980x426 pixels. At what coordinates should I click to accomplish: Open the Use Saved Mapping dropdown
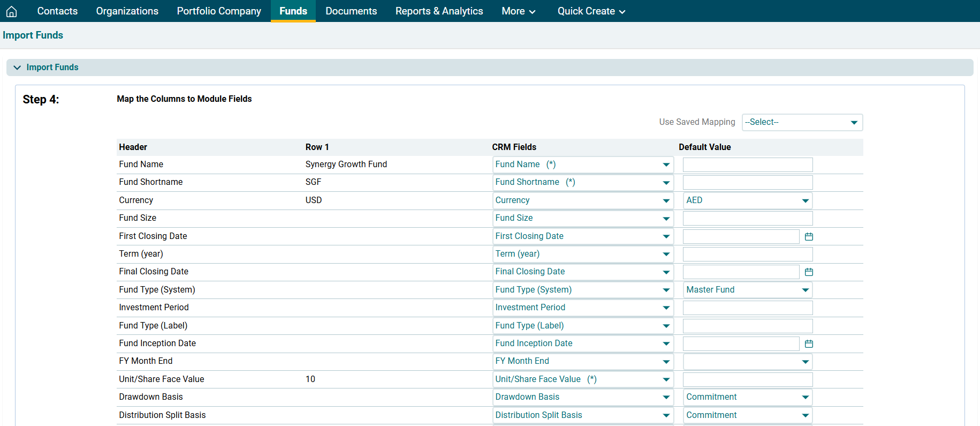(x=802, y=122)
